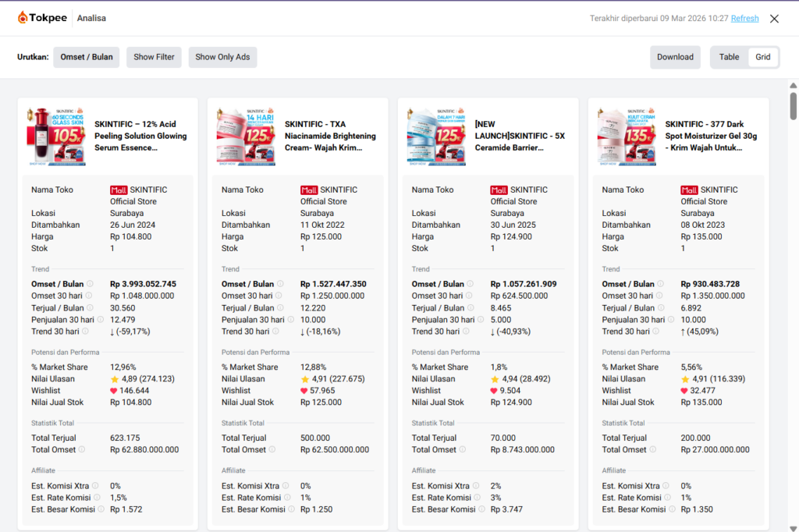Click heart wishlist icon in first product card
This screenshot has height=532, width=799.
coord(115,391)
